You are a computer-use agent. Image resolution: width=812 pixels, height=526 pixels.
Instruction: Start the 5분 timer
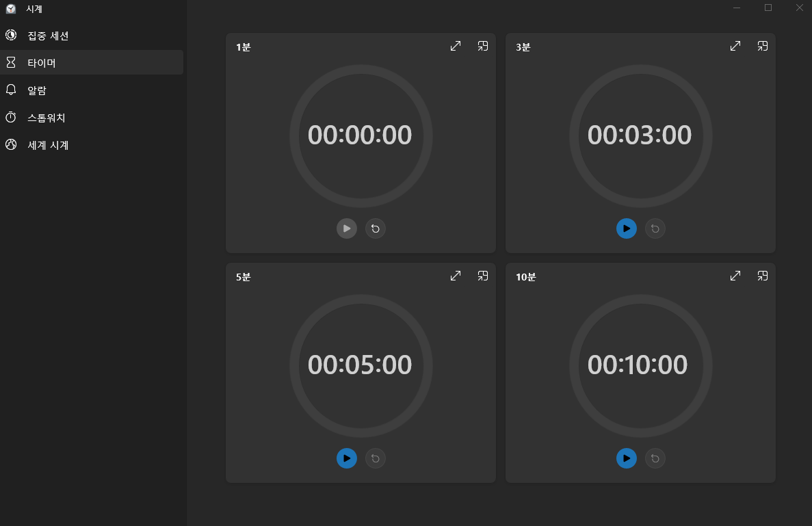[346, 458]
